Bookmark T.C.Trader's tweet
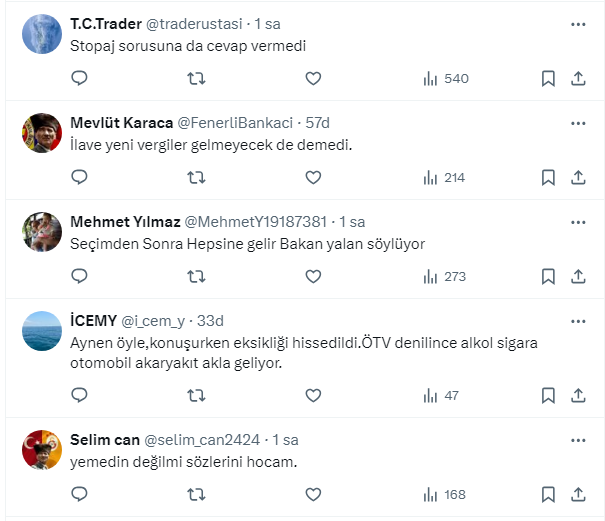This screenshot has height=521, width=605. point(548,78)
